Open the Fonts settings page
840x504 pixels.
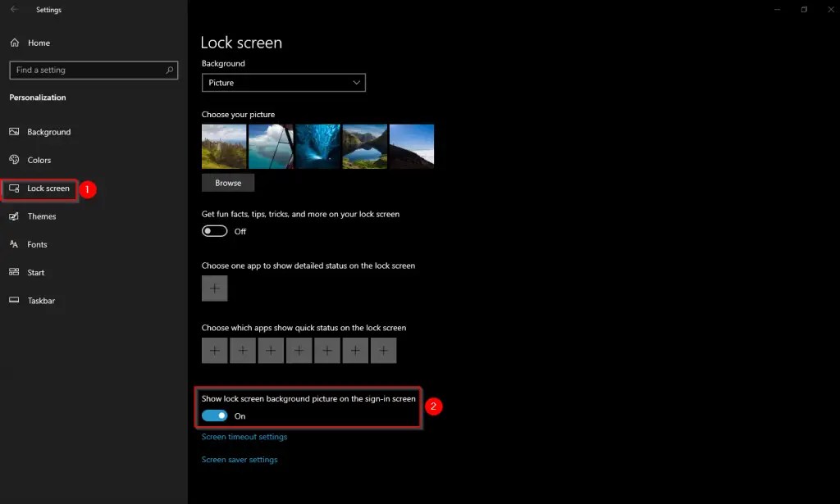[36, 244]
